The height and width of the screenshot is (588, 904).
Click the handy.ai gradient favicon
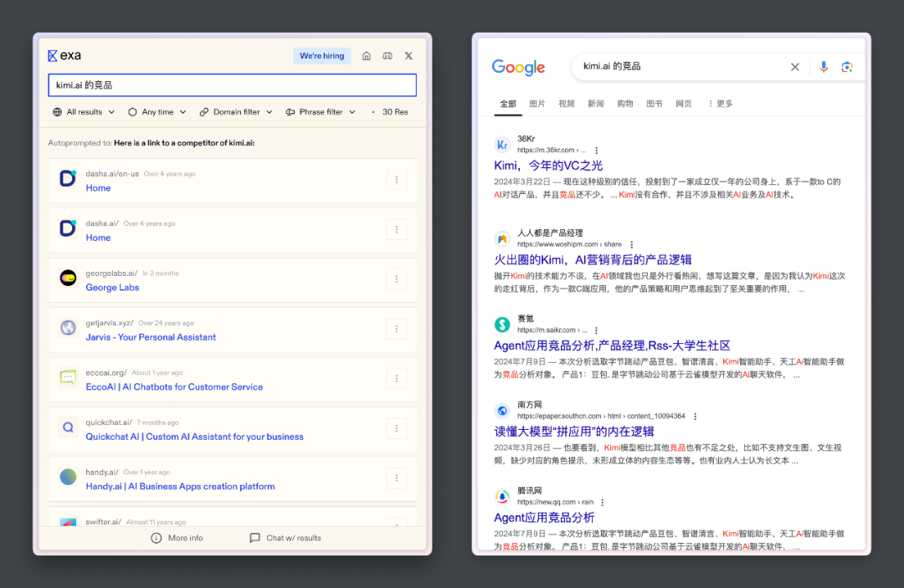(x=68, y=477)
